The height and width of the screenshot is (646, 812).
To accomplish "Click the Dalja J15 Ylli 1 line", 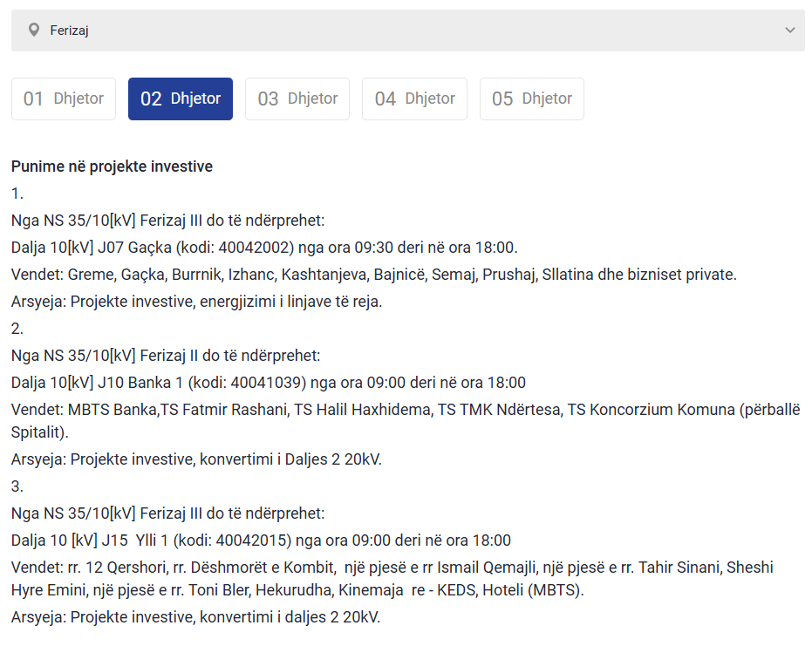I will [261, 540].
